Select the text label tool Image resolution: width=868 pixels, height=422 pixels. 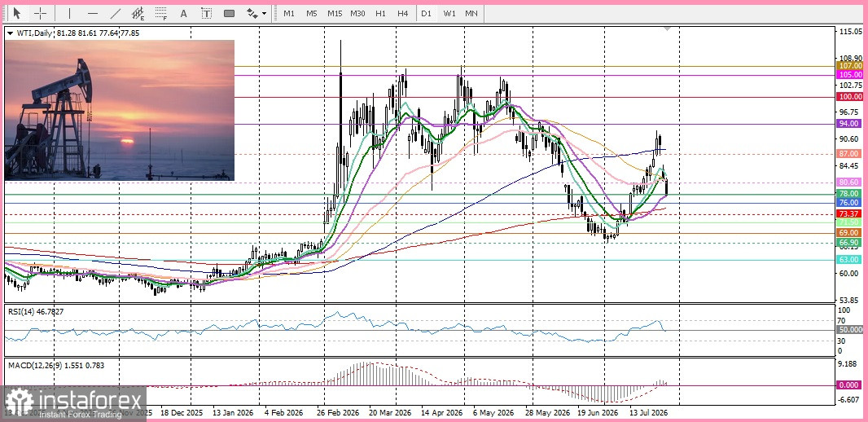[206, 13]
